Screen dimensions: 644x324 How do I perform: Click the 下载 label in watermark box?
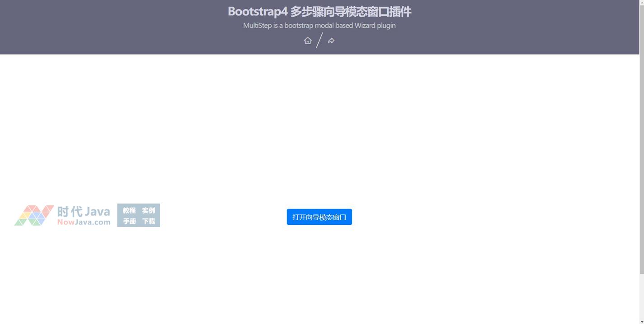(x=148, y=221)
